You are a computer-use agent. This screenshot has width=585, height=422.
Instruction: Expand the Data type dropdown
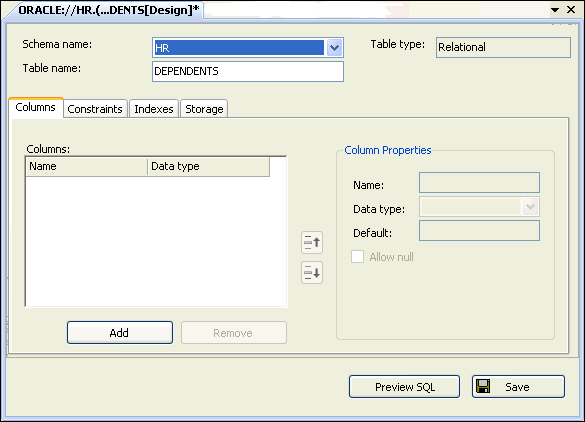pos(530,207)
